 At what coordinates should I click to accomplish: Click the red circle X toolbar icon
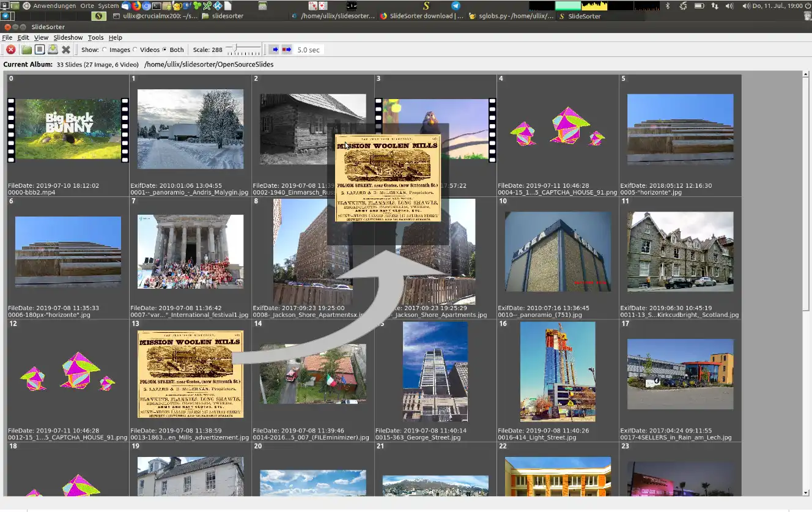point(11,50)
